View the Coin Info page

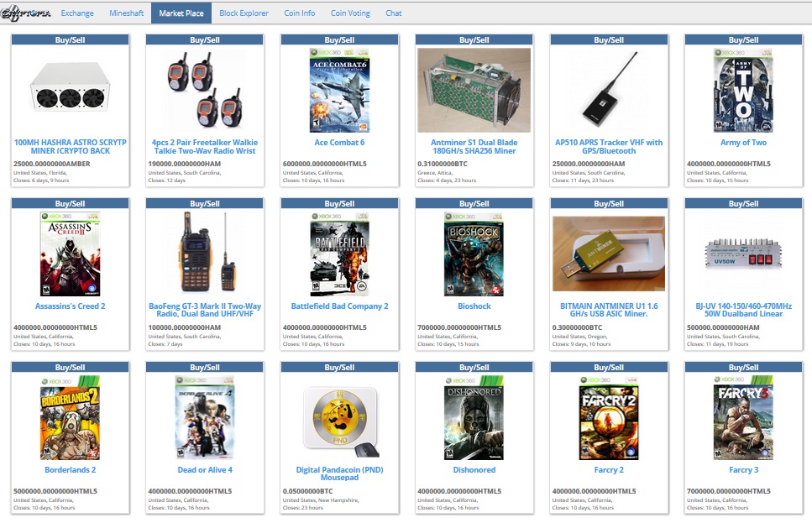pos(299,13)
